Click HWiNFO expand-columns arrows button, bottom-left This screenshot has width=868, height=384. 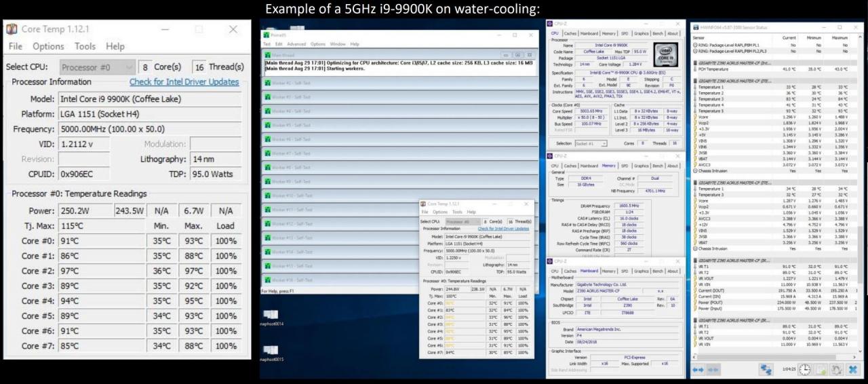698,370
